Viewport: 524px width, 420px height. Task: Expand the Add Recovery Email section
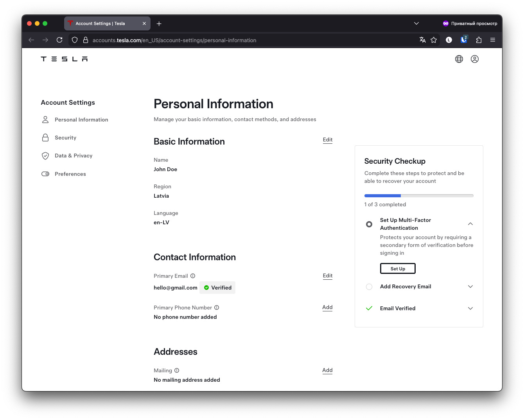(470, 286)
